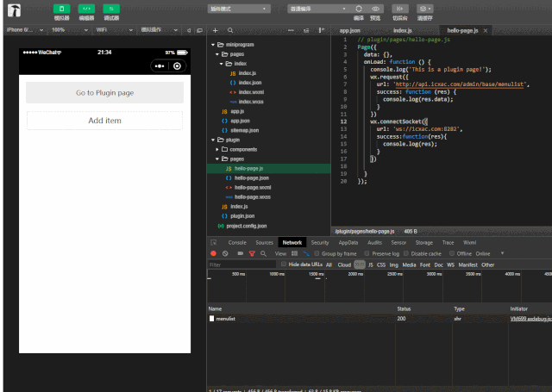This screenshot has width=552, height=392.
Task: Open file tree more options ellipsis
Action: 291,30
